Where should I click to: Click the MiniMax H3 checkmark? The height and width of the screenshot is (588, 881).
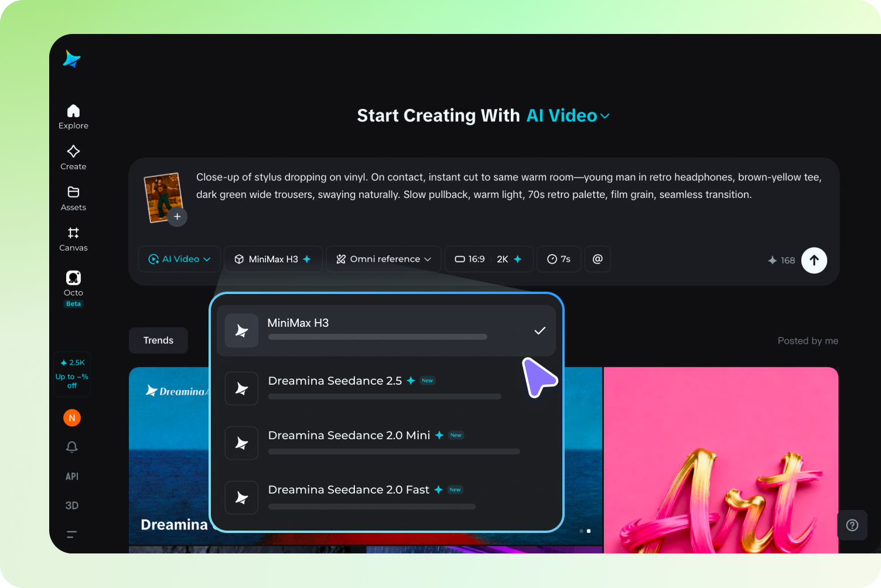pos(540,331)
